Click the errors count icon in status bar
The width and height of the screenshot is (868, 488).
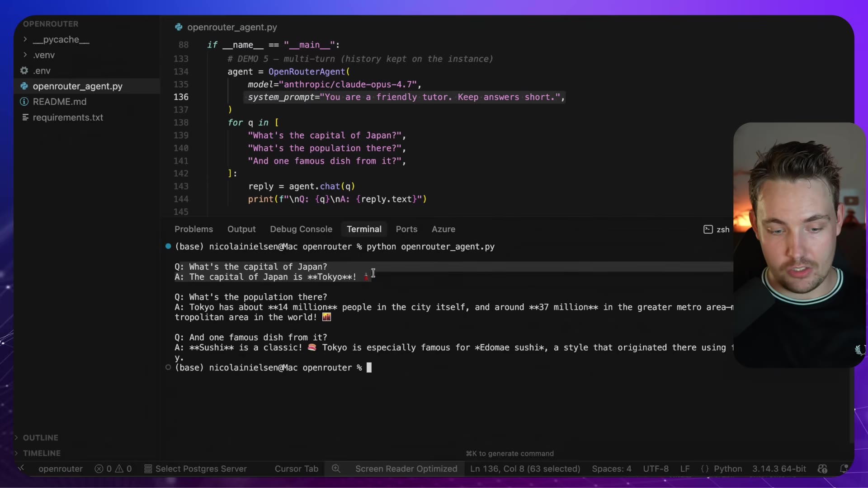click(99, 469)
